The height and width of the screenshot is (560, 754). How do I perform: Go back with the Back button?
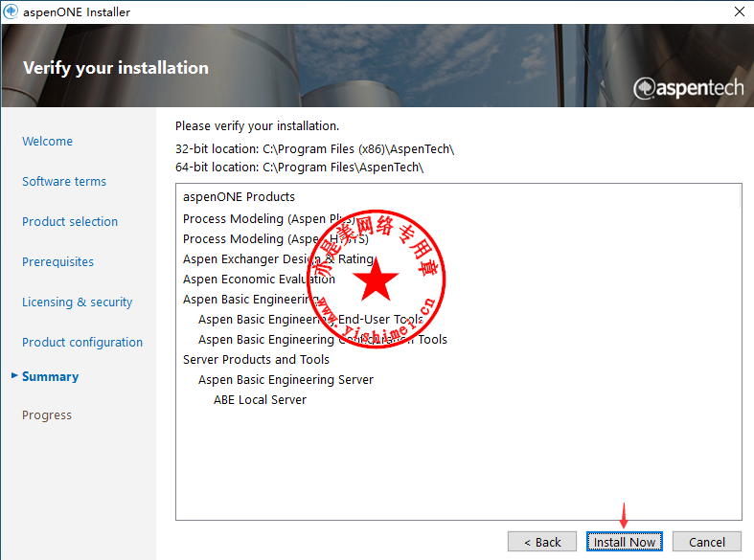tap(542, 542)
